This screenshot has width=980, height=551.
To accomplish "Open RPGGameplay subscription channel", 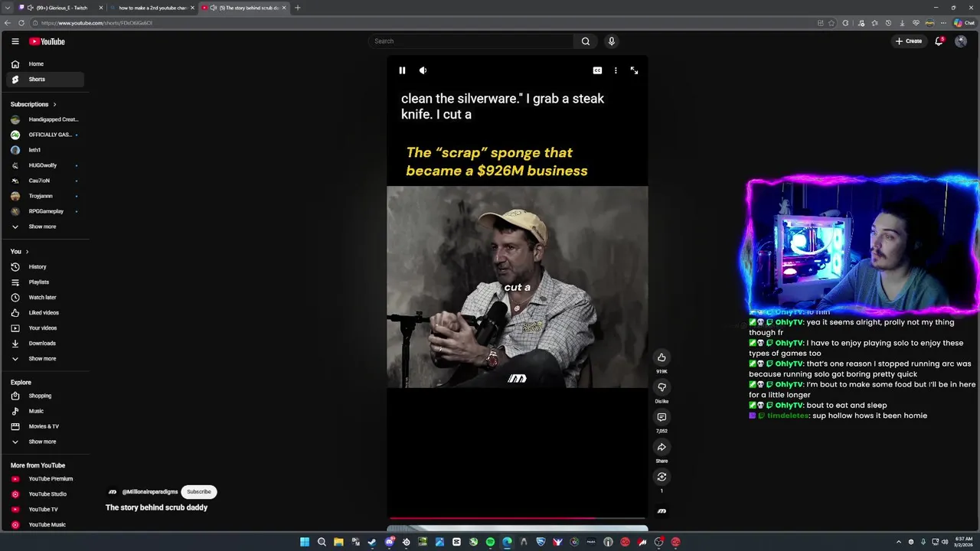I will click(45, 211).
